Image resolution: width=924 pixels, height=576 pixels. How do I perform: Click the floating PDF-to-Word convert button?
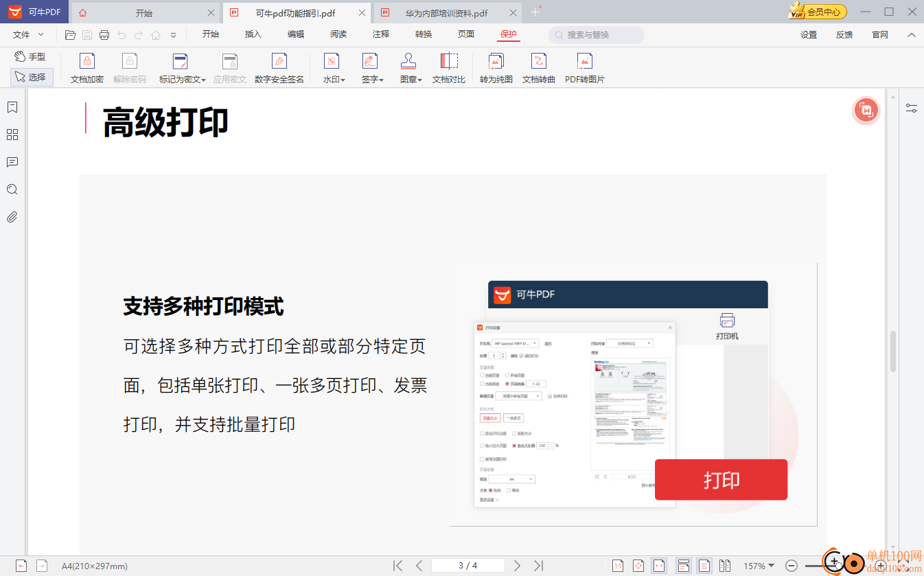pyautogui.click(x=866, y=110)
